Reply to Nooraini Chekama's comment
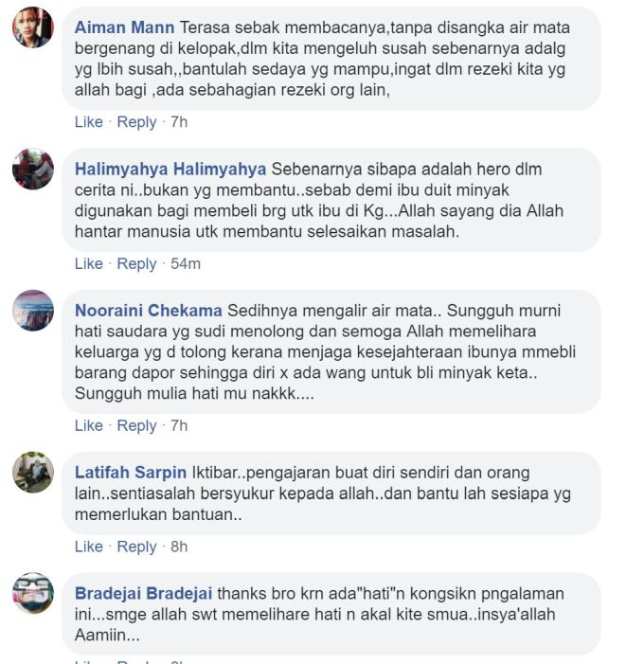The width and height of the screenshot is (644, 664). [x=136, y=426]
